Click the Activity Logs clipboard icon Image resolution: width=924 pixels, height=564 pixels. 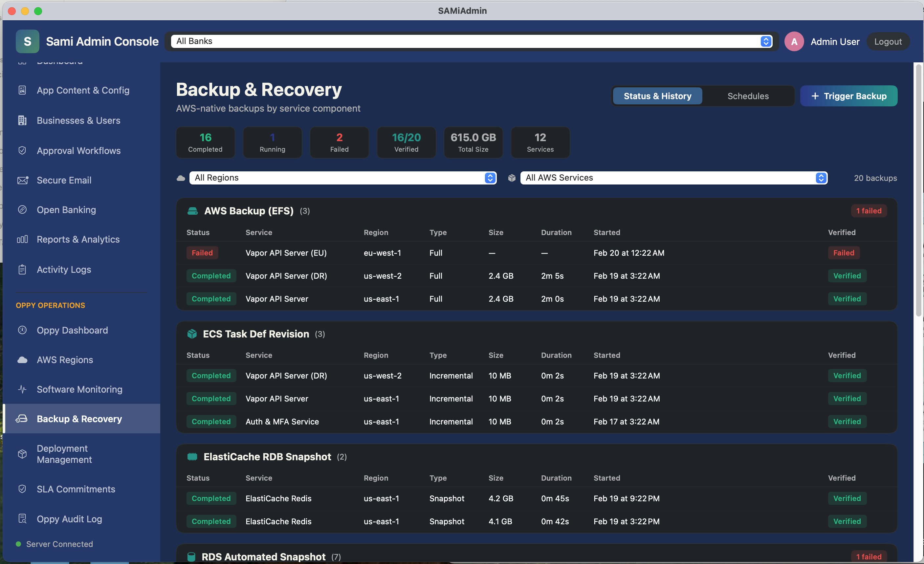[23, 269]
